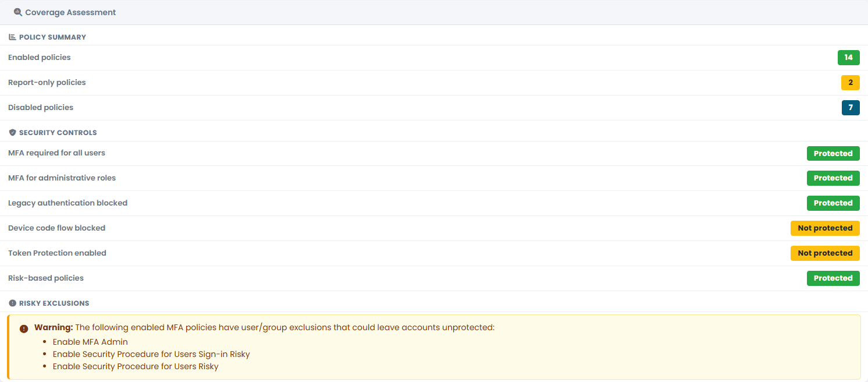Viewport: 868px width, 382px height.
Task: Click the Risky Exclusions exclamation icon
Action: (12, 303)
